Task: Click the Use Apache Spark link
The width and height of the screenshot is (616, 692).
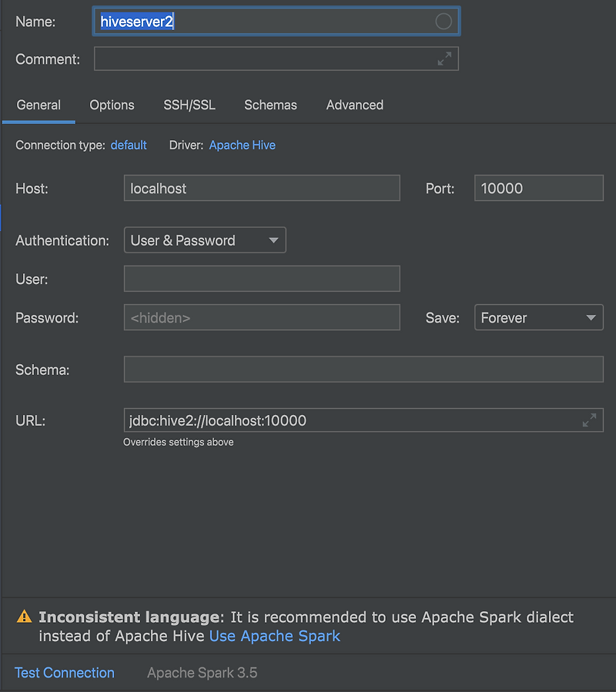Action: pyautogui.click(x=275, y=636)
